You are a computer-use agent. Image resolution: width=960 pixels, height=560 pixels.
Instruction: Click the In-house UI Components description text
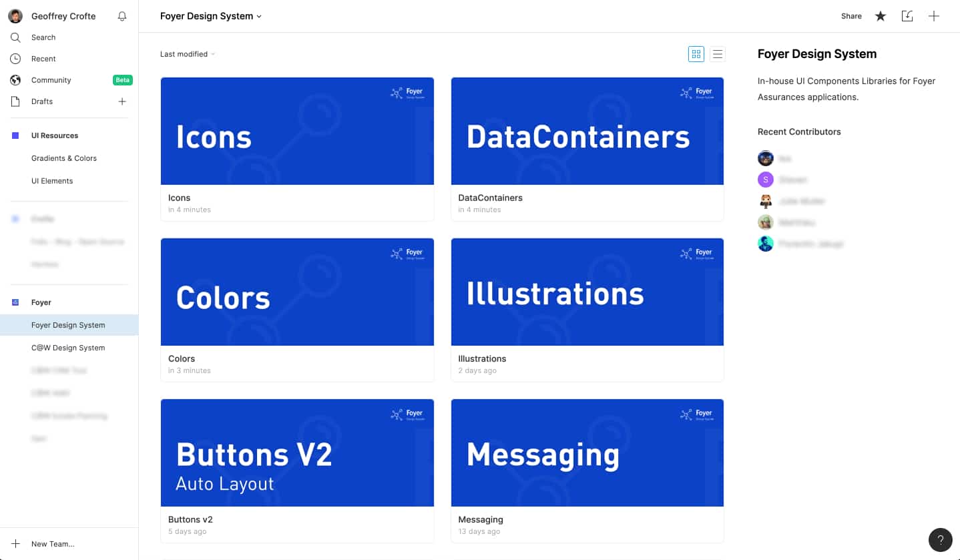pos(847,89)
